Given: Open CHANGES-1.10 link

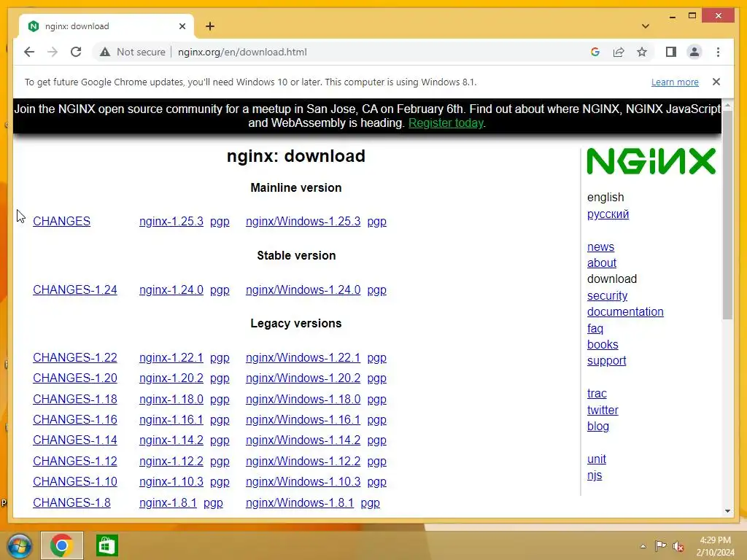Looking at the screenshot, I should tap(75, 481).
